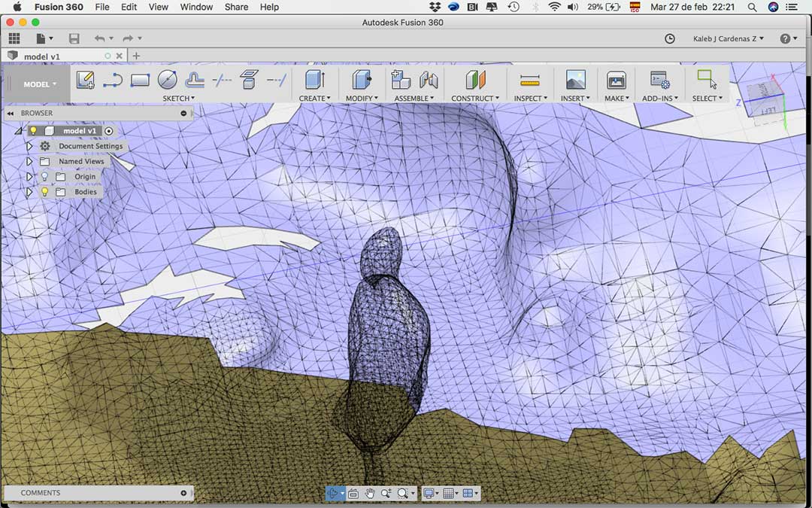812x508 pixels.
Task: Open the MODEL workspace dropdown
Action: (40, 84)
